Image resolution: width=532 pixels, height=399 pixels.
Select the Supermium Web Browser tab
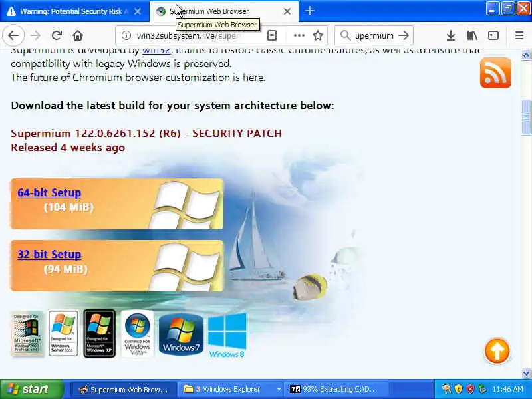click(224, 11)
